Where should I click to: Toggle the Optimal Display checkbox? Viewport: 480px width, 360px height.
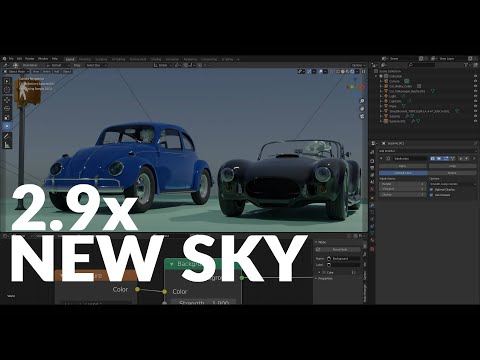pyautogui.click(x=431, y=189)
